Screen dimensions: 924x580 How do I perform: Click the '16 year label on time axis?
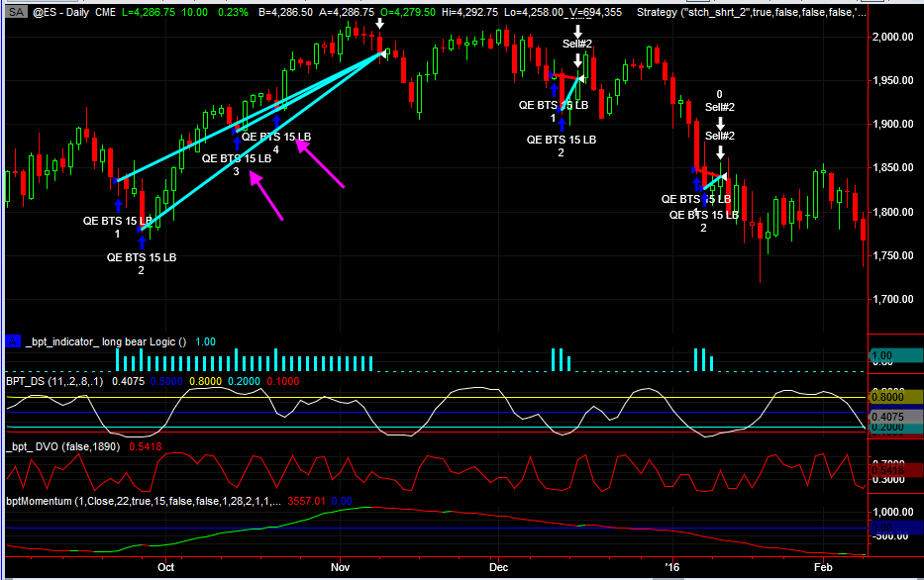672,567
